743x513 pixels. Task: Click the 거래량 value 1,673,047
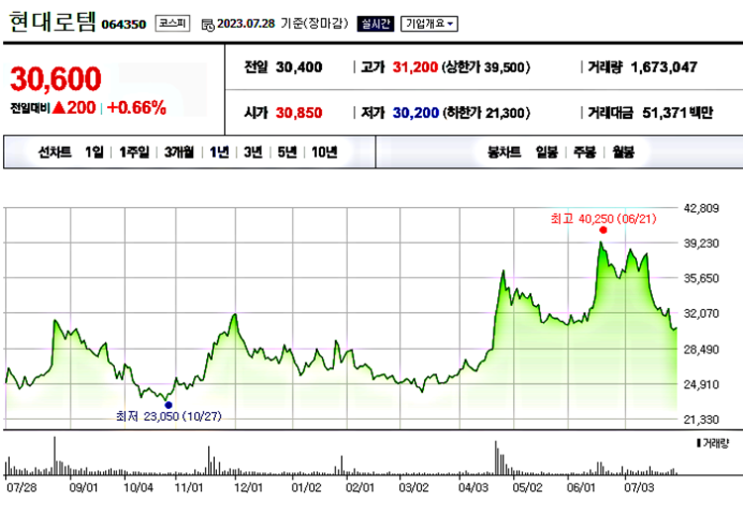tap(664, 67)
